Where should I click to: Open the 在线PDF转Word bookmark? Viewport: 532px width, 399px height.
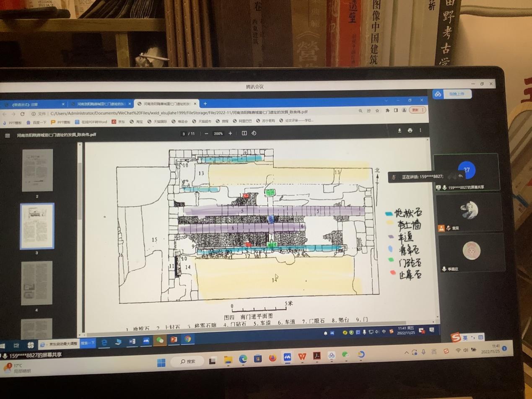point(91,122)
